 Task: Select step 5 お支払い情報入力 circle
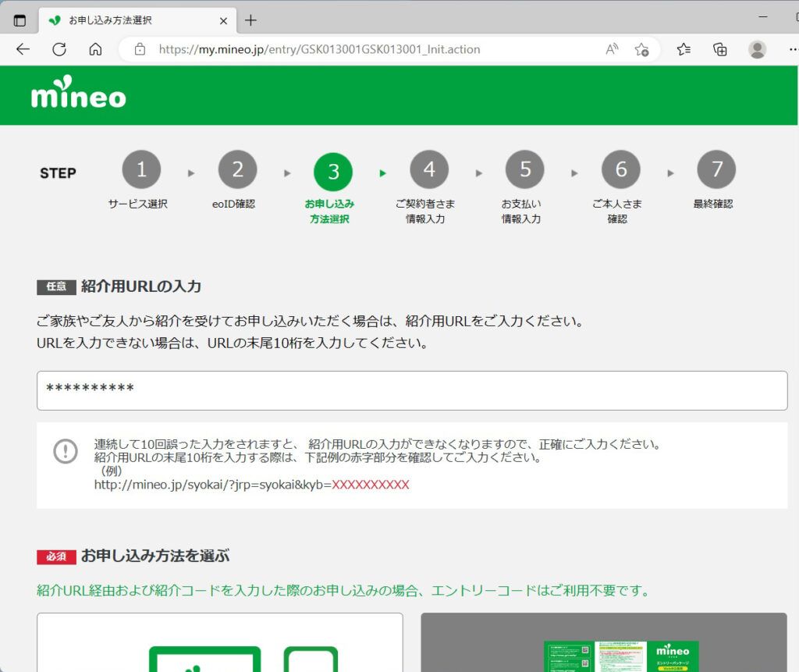pos(525,169)
